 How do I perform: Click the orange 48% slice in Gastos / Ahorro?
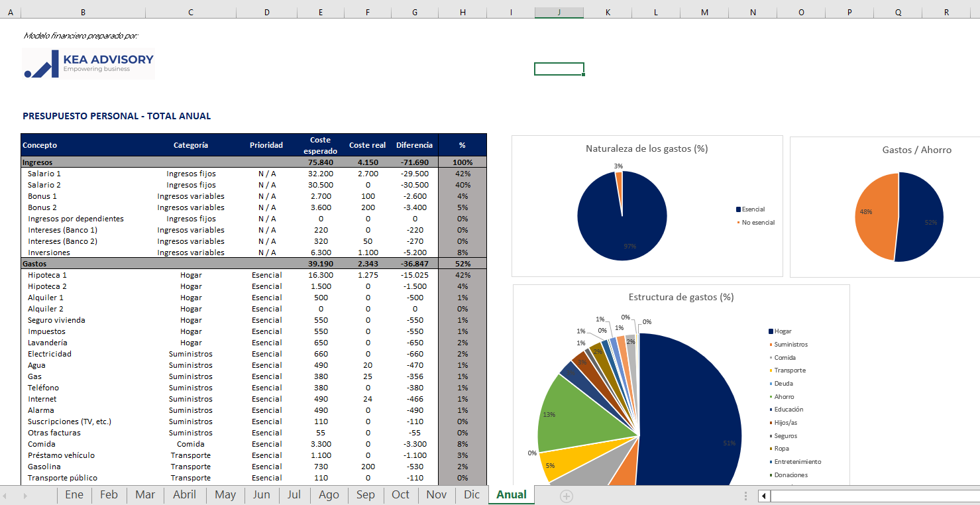click(x=875, y=215)
